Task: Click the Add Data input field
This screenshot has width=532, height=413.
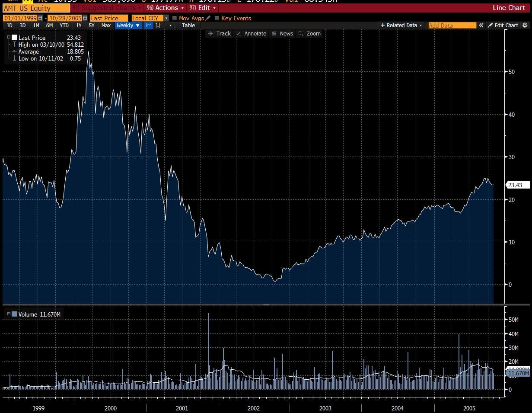Action: [x=452, y=26]
